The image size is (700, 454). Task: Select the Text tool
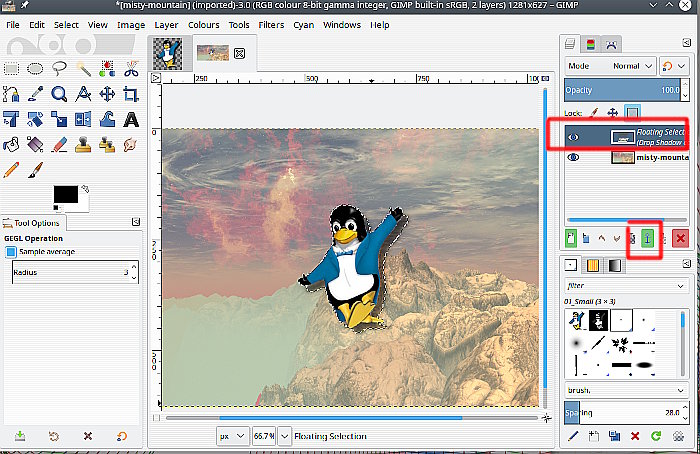131,119
